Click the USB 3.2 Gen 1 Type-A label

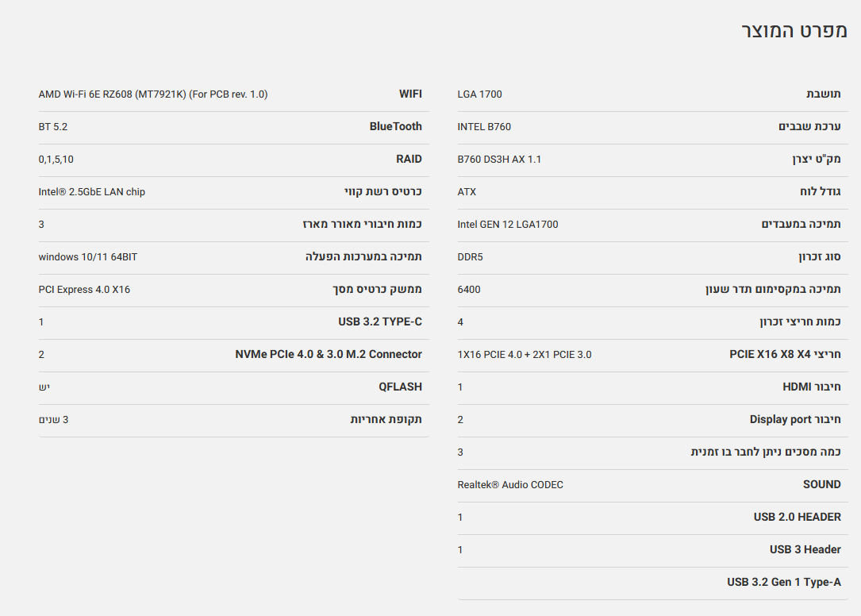tap(783, 583)
